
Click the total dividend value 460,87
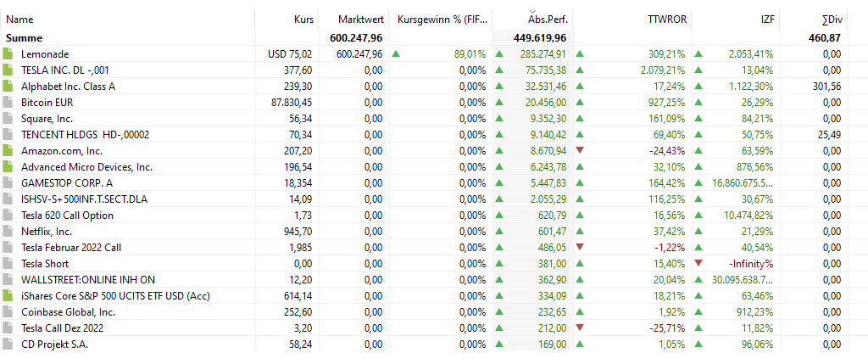coord(826,38)
